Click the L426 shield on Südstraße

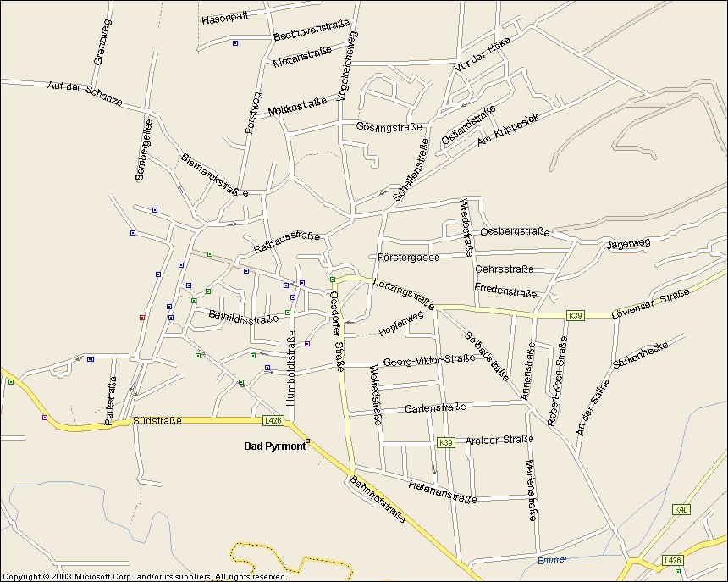(272, 420)
